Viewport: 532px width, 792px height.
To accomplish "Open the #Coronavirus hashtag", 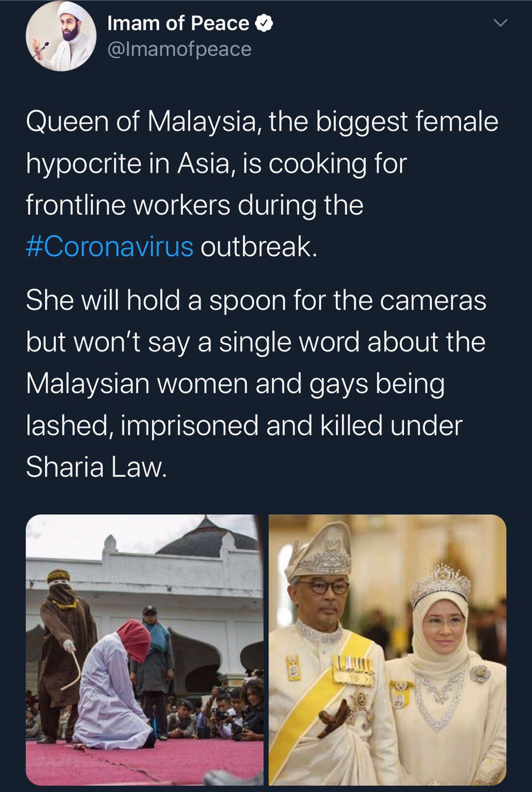I will 110,246.
